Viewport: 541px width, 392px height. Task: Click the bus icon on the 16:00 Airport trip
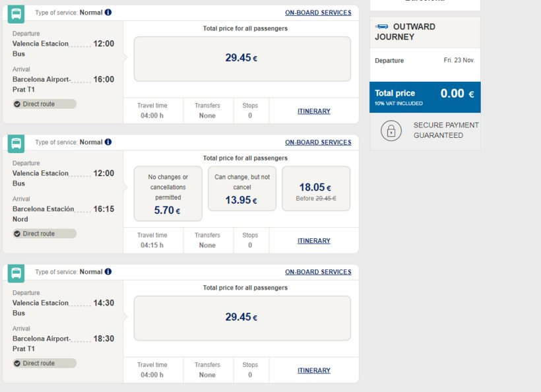click(16, 13)
